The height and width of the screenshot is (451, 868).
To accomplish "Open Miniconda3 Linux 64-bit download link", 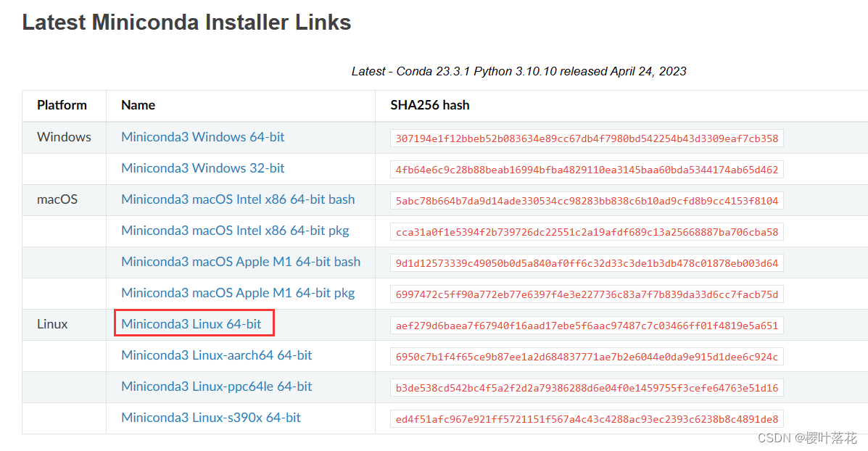I will click(191, 323).
